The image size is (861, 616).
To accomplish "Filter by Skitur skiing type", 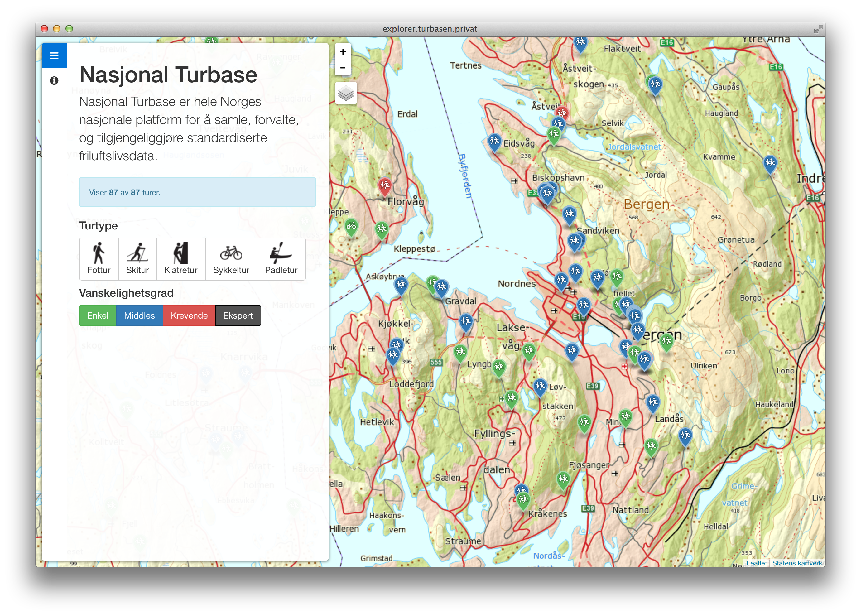I will tap(137, 259).
